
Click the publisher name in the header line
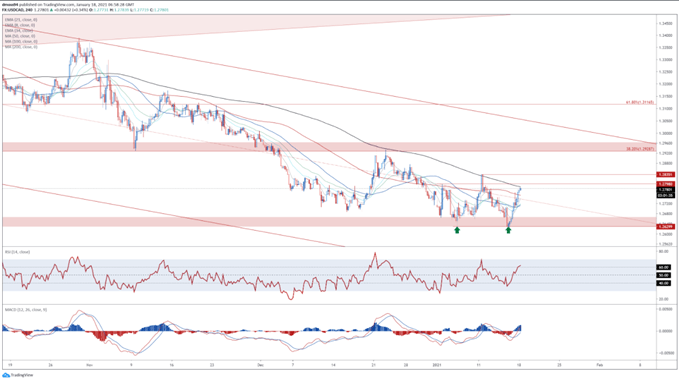click(10, 4)
